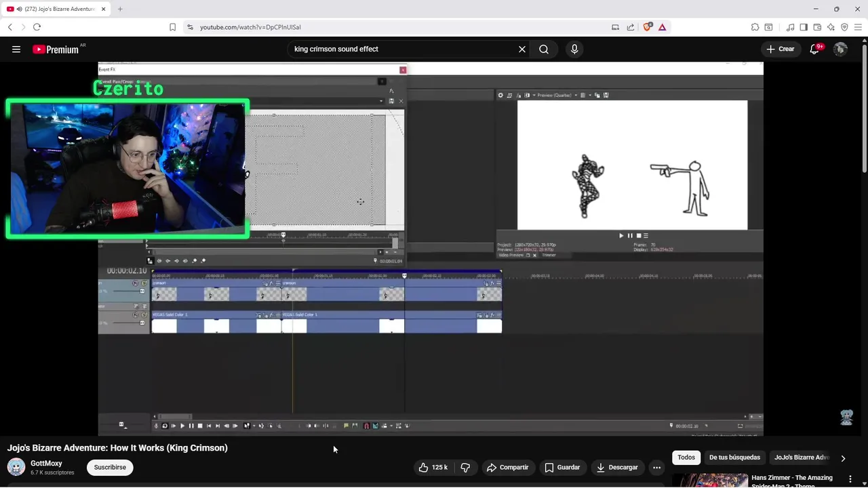Open GottMoxy channel avatar
Screen dimensions: 868x488
pos(16,467)
